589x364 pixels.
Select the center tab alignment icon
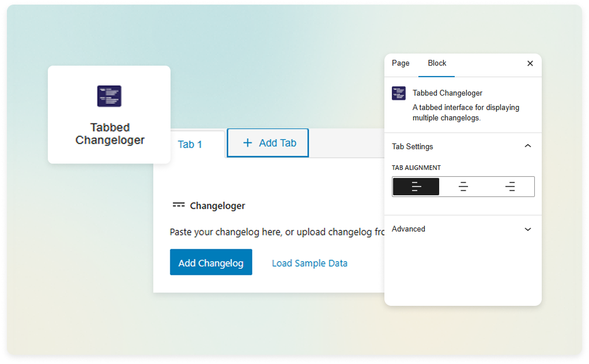[463, 186]
